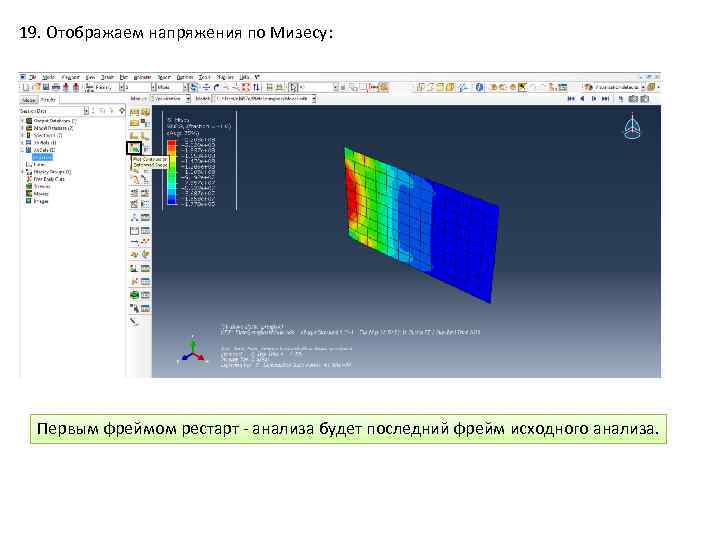Click the new model database icon

point(26,87)
